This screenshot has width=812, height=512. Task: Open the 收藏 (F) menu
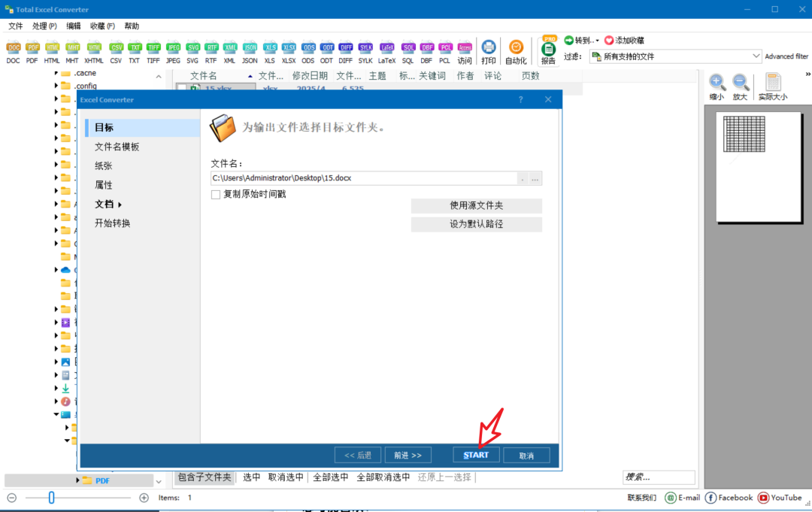(102, 26)
